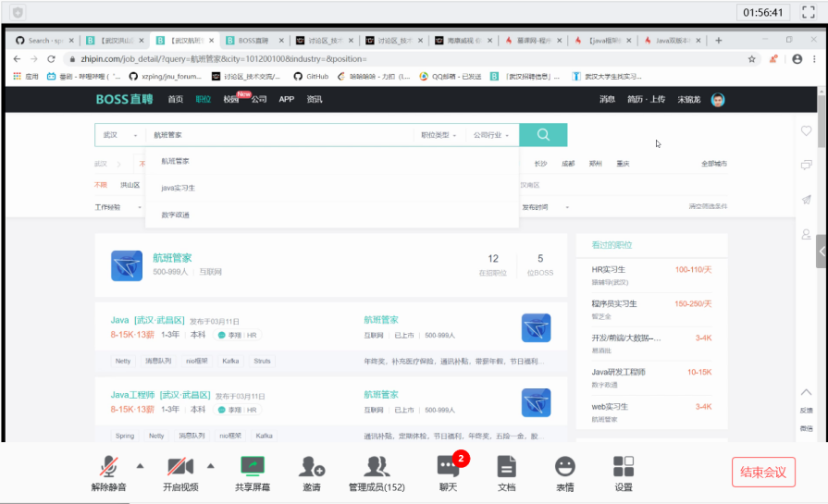828x504 pixels.
Task: Open the GitHub bookmark
Action: [x=311, y=77]
